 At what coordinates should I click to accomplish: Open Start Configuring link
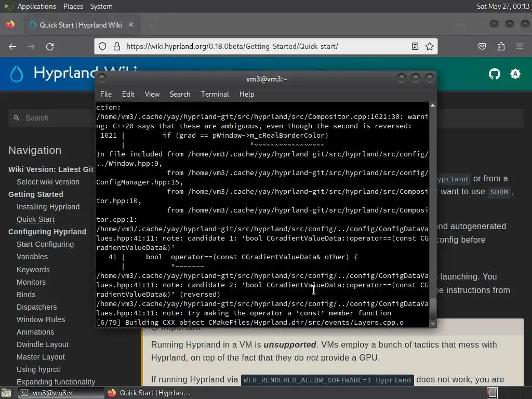45,244
